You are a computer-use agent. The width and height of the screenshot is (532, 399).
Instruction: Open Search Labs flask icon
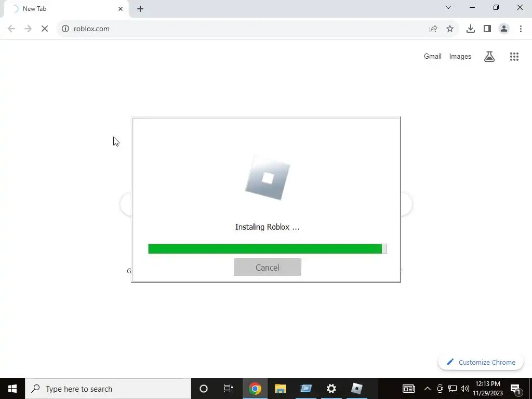tap(489, 56)
